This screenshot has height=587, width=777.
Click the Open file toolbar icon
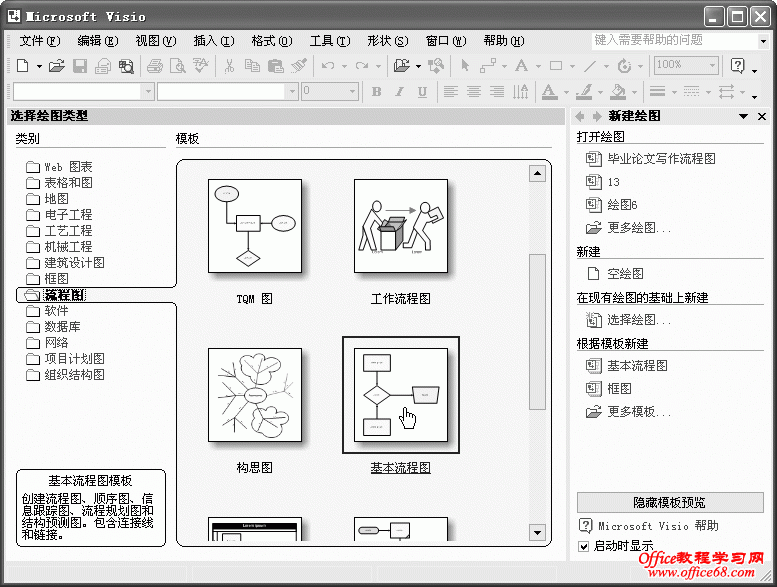pyautogui.click(x=56, y=66)
